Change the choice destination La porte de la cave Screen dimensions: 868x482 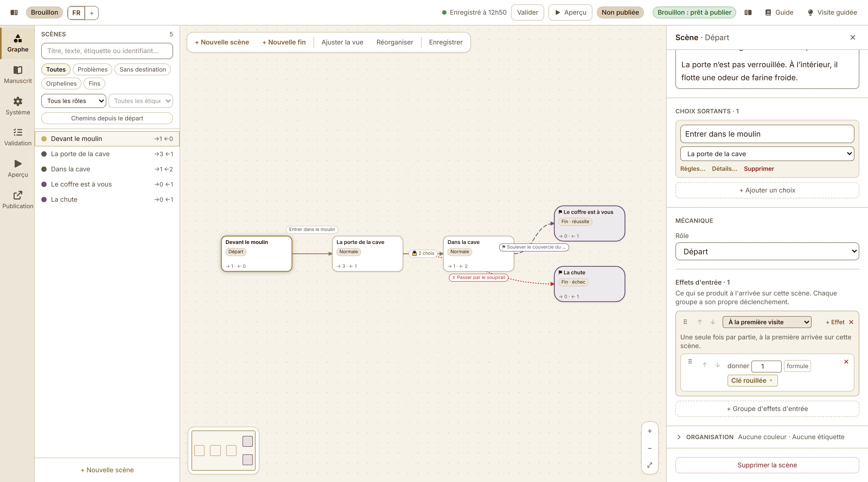click(x=767, y=154)
